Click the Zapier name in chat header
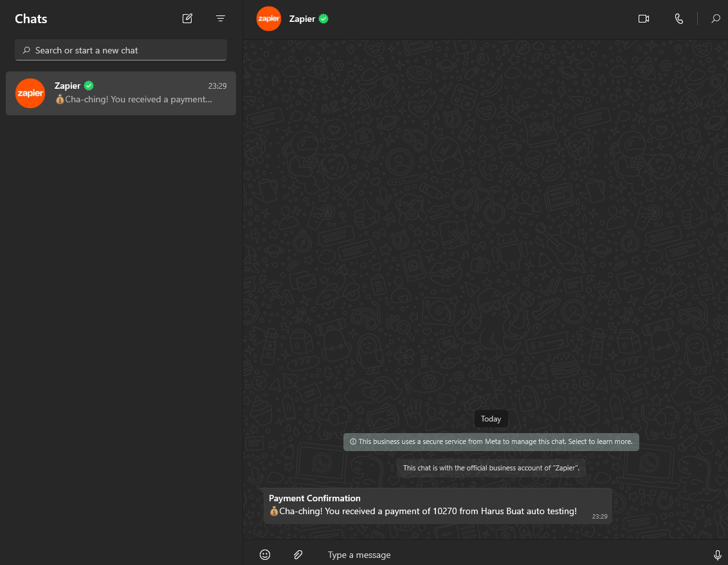Viewport: 728px width, 565px height. (302, 19)
